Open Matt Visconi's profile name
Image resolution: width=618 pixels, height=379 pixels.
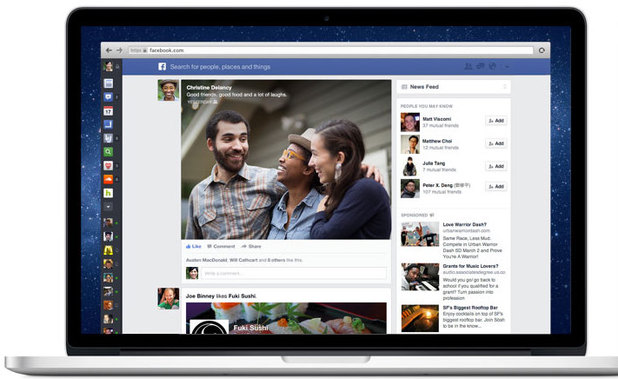coord(437,119)
